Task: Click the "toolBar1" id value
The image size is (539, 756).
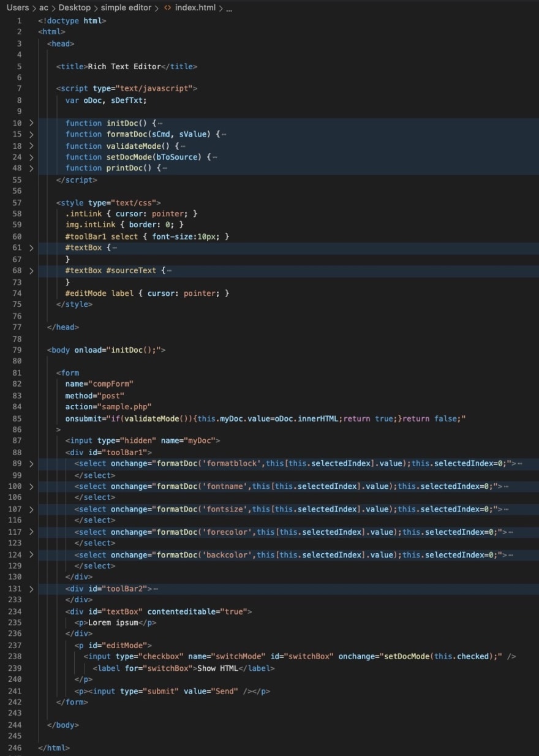Action: 127,452
